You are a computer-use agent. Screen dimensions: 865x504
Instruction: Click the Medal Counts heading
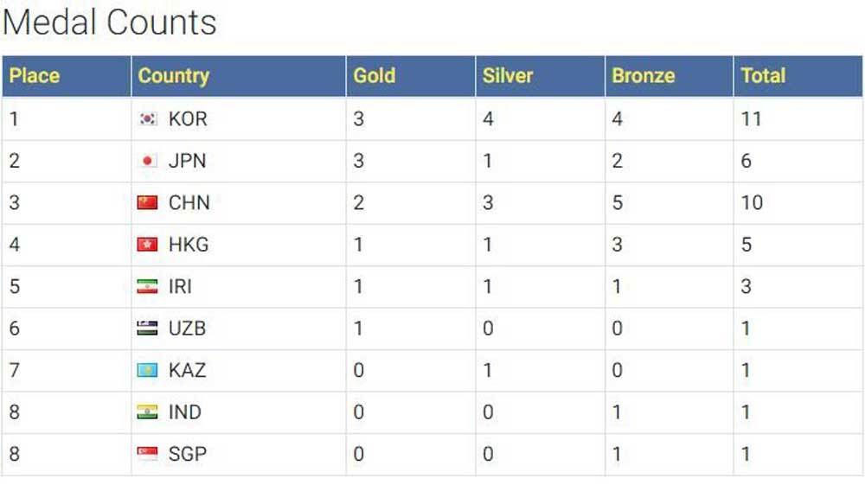point(109,23)
